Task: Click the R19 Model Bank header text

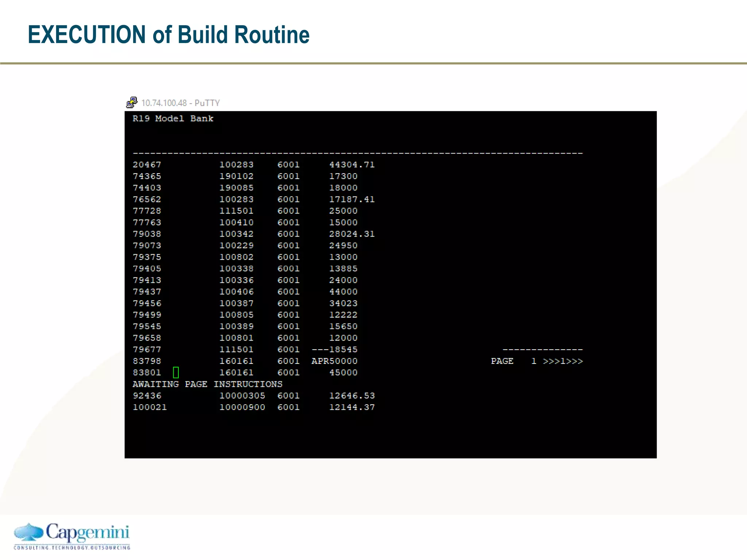Action: click(173, 118)
